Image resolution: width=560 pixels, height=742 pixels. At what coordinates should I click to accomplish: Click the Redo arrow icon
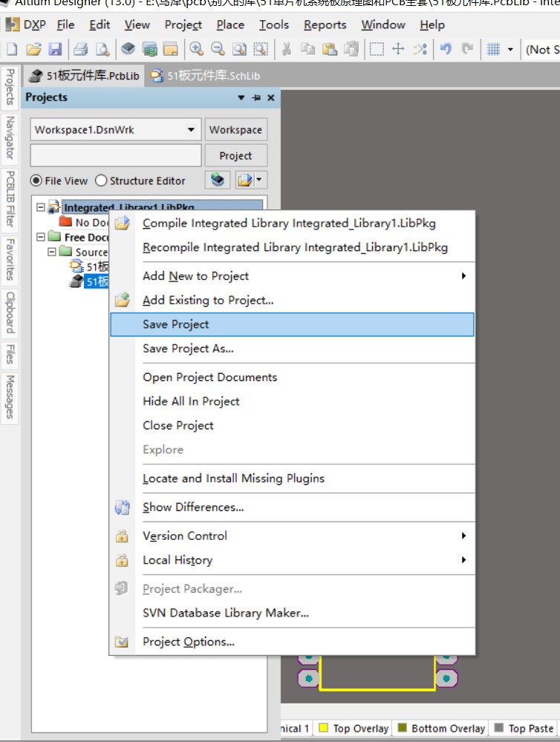[467, 49]
